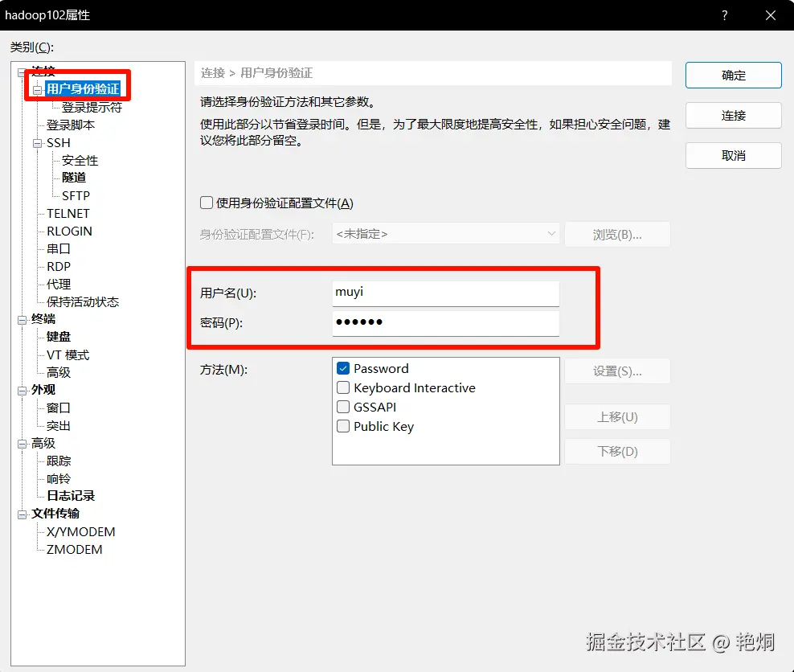Click the help question mark in title bar
794x672 pixels.
[x=724, y=14]
